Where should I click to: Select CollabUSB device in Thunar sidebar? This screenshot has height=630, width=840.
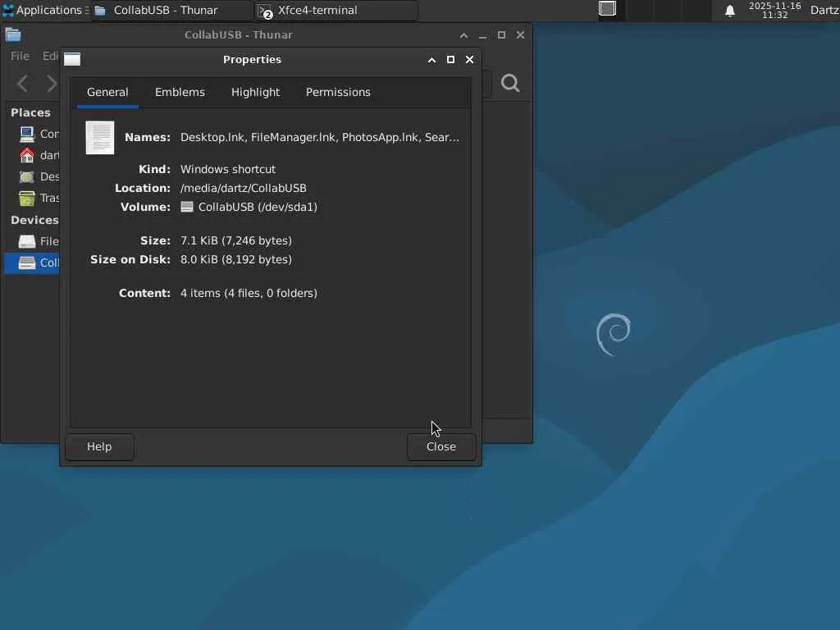coord(32,263)
